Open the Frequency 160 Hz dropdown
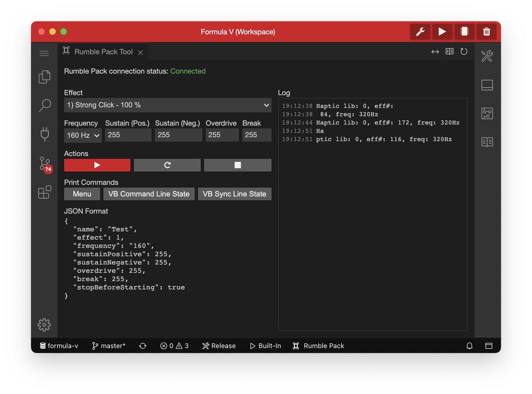 pos(83,135)
